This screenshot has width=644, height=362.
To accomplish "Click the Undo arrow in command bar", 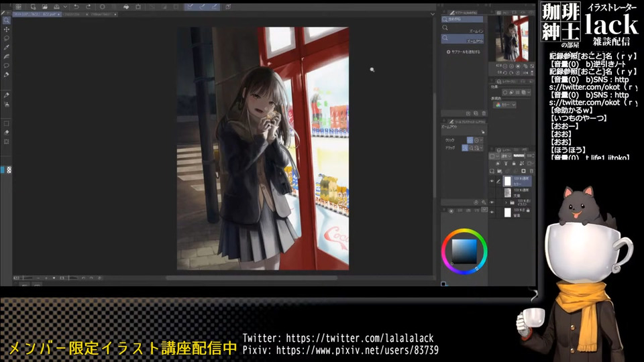I will tap(76, 7).
